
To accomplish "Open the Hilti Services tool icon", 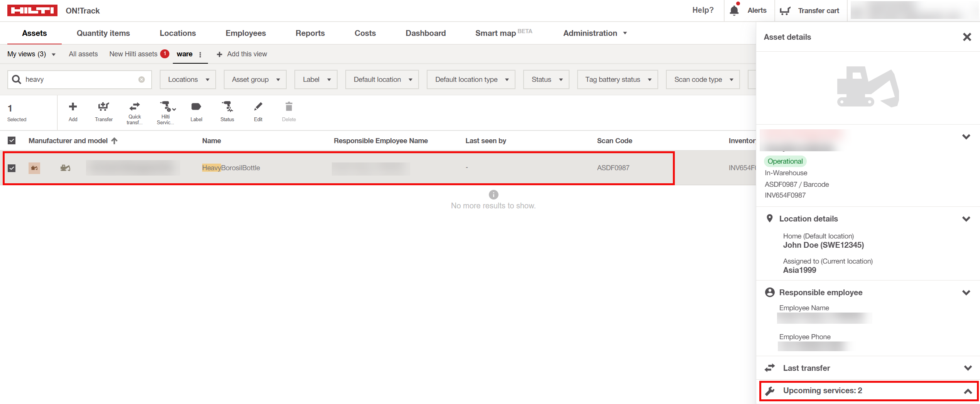I will coord(166,106).
